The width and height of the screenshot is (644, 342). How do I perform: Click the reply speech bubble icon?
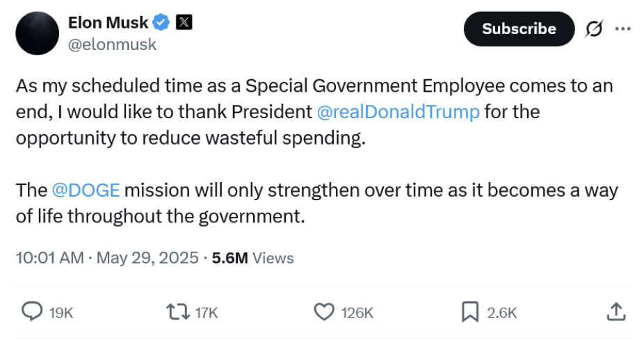point(32,313)
